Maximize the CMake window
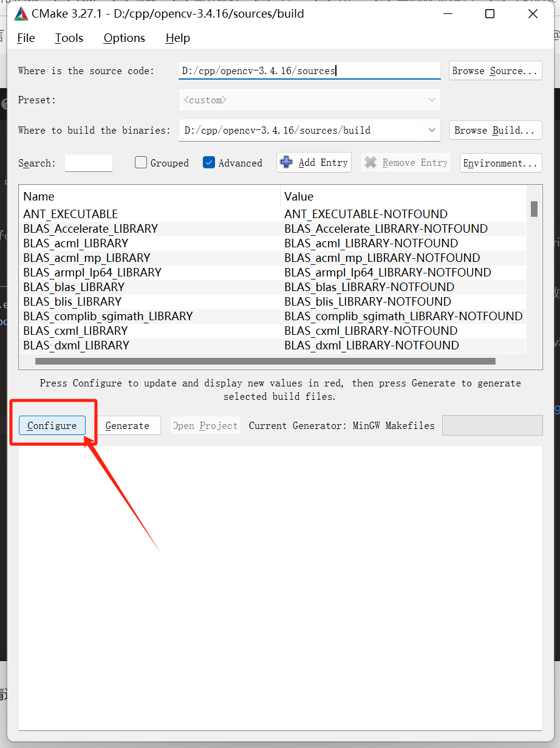Screen dimensions: 560x748 click(490, 14)
